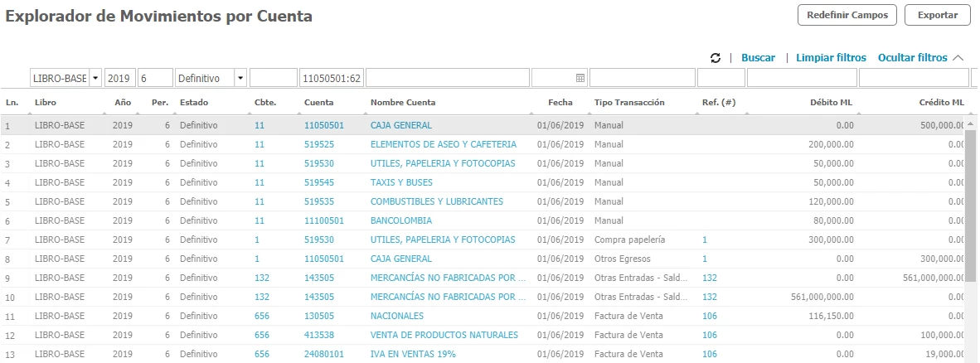980x363 pixels.
Task: Focus the Cuenta filter field with 11050501:62
Action: pyautogui.click(x=331, y=78)
